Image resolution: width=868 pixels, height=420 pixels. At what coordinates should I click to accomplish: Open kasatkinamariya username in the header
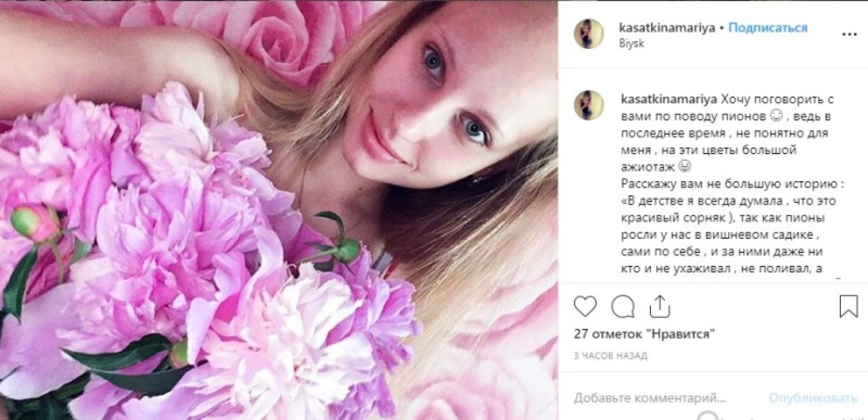667,28
